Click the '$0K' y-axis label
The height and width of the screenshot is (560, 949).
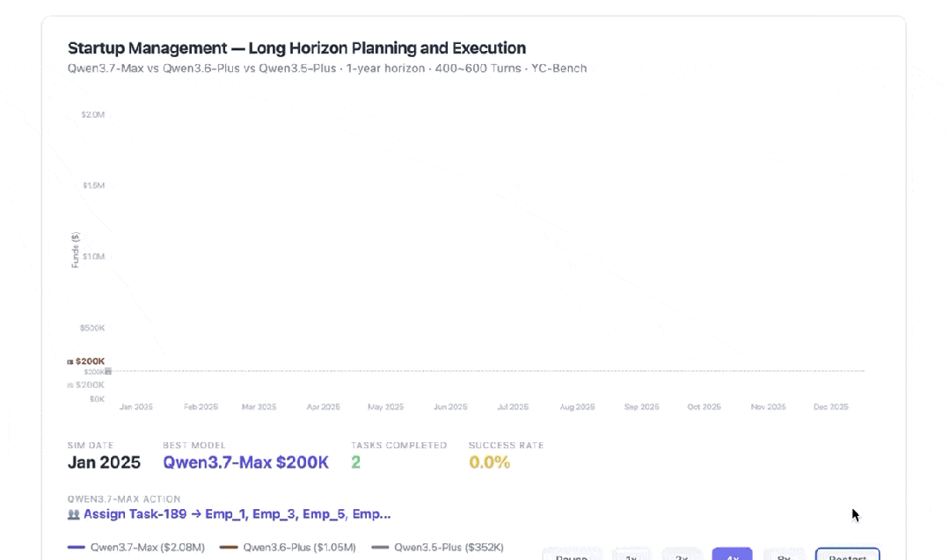[x=97, y=399]
